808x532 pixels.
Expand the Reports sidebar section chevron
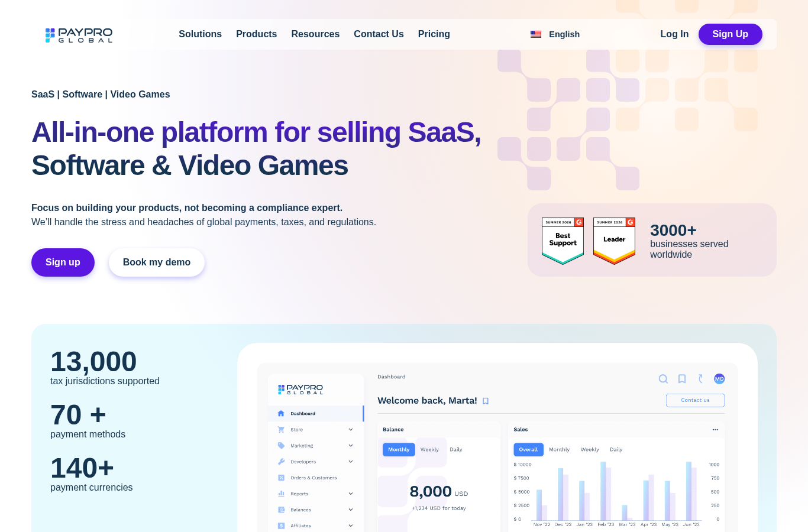[351, 494]
